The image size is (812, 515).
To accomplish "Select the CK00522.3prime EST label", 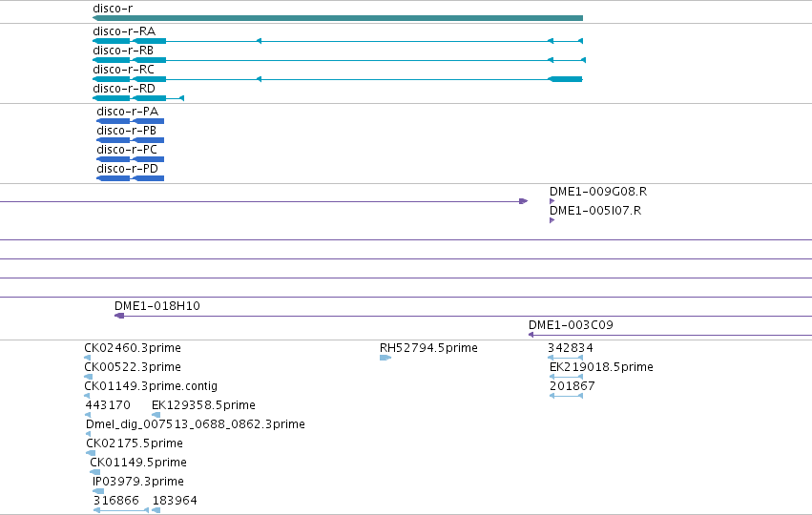I will click(133, 367).
